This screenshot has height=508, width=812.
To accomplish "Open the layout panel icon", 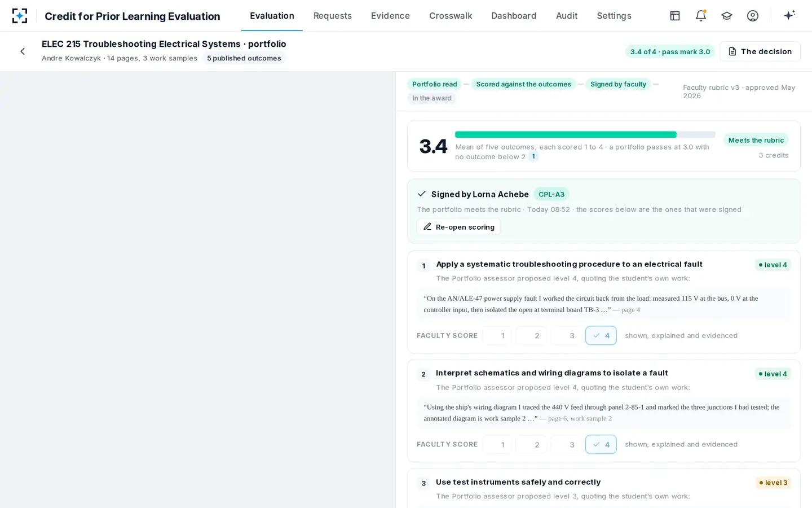I will 675,16.
